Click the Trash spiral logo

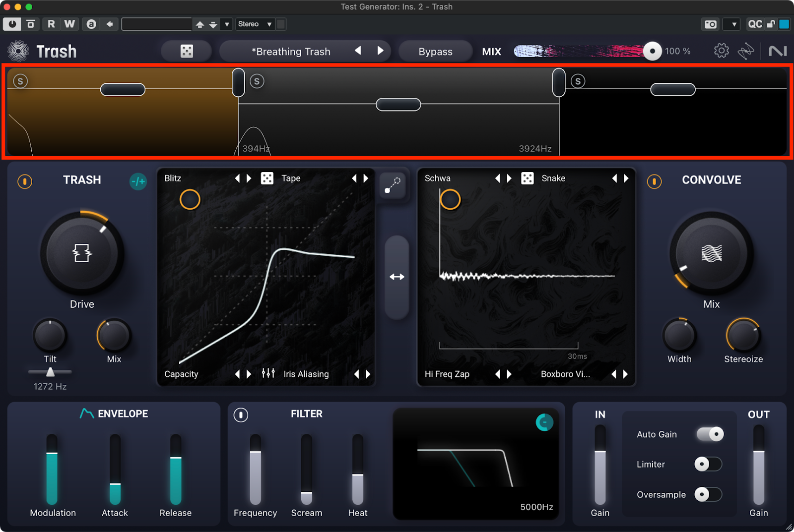tap(18, 51)
